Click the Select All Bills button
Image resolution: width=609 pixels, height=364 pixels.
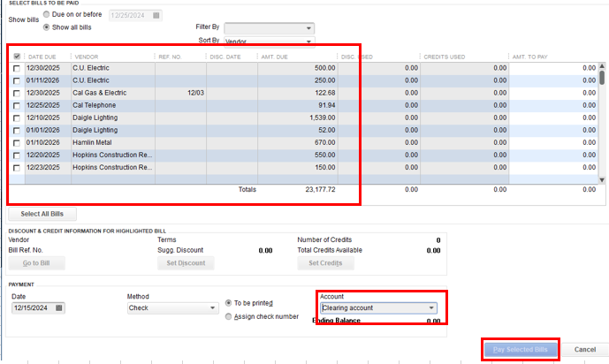pyautogui.click(x=42, y=214)
